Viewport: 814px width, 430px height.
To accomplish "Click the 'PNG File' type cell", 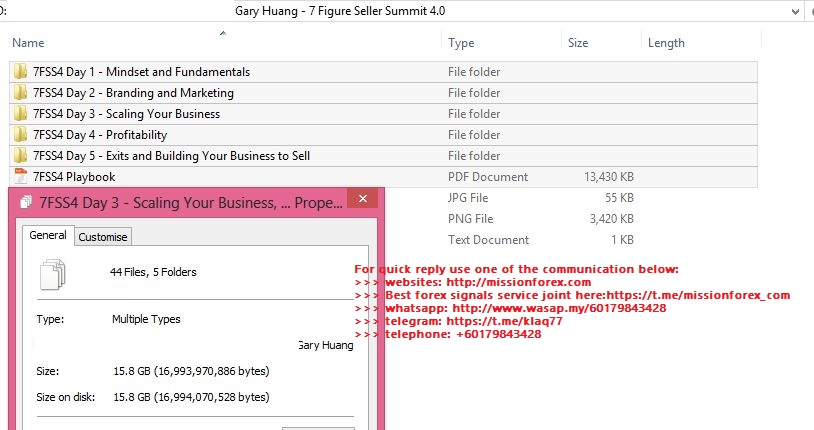I will (x=470, y=219).
